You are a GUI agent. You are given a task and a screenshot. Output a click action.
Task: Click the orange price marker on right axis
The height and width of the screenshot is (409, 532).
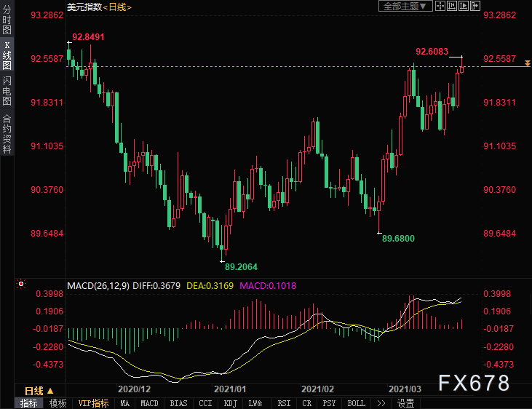527,63
